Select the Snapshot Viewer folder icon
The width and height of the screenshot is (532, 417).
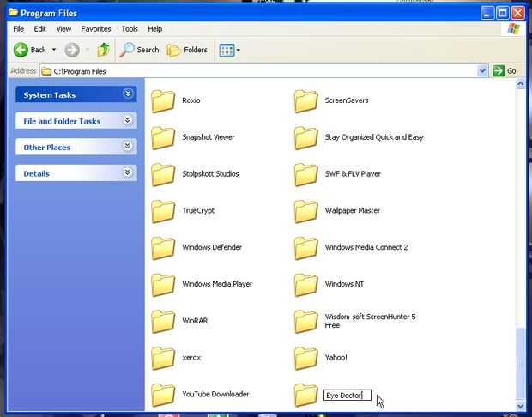click(x=163, y=137)
